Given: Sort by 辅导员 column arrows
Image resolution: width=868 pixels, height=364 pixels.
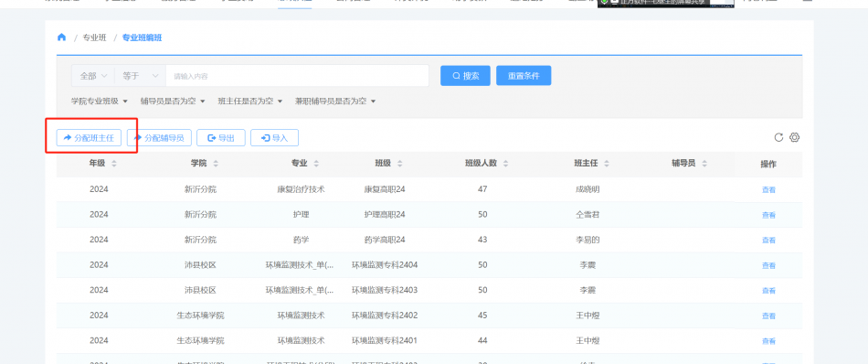Looking at the screenshot, I should pyautogui.click(x=704, y=164).
